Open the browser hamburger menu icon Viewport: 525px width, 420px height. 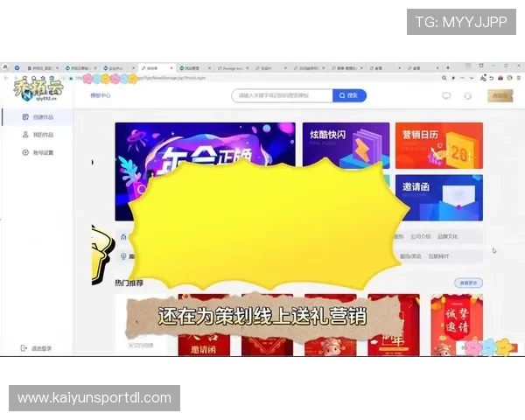[519, 78]
